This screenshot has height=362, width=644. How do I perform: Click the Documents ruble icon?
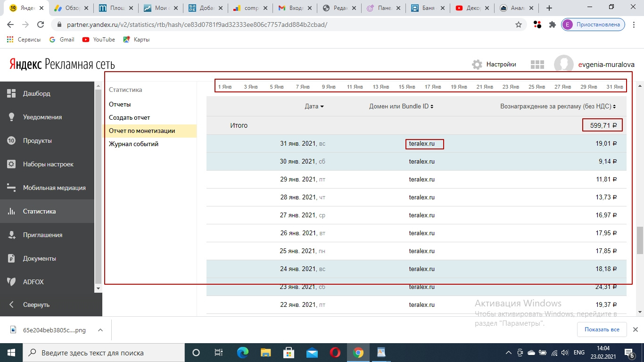pyautogui.click(x=12, y=258)
